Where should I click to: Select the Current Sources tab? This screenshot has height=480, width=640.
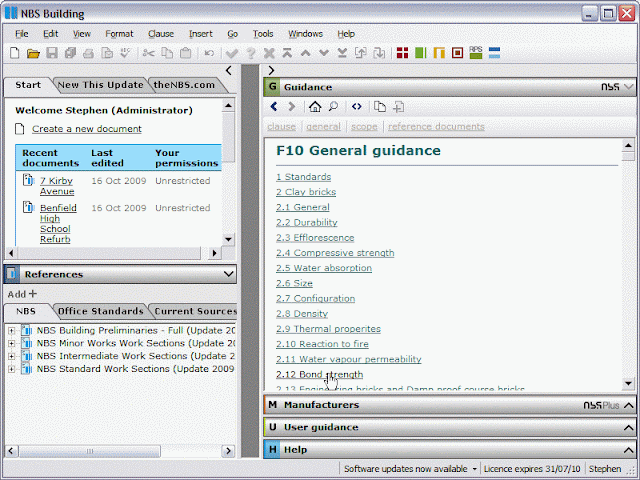195,311
